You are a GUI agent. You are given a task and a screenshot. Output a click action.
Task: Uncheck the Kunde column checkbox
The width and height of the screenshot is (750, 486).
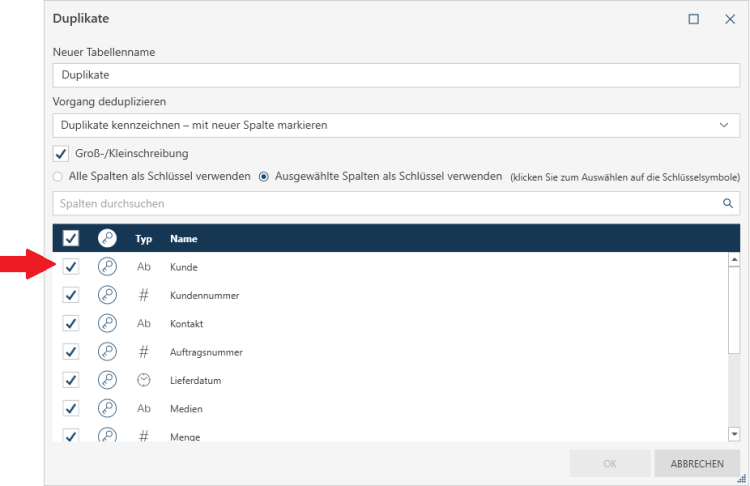click(71, 267)
